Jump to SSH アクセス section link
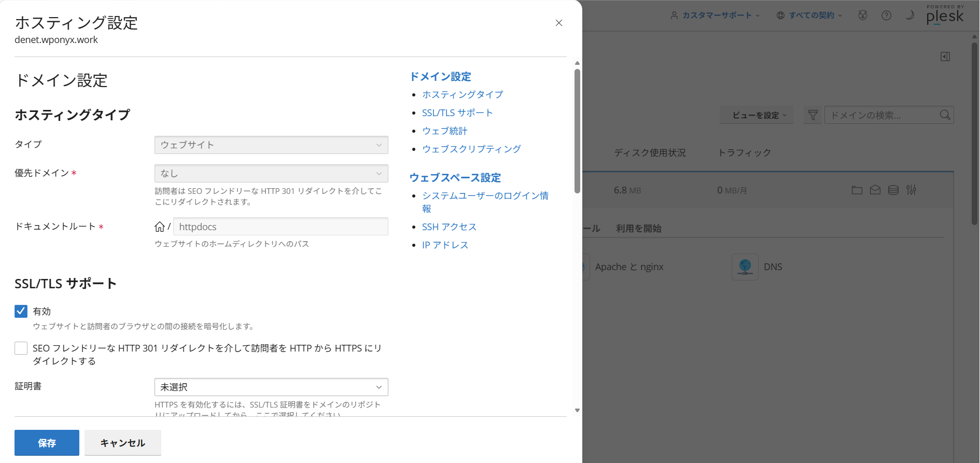Image resolution: width=980 pixels, height=463 pixels. click(449, 227)
